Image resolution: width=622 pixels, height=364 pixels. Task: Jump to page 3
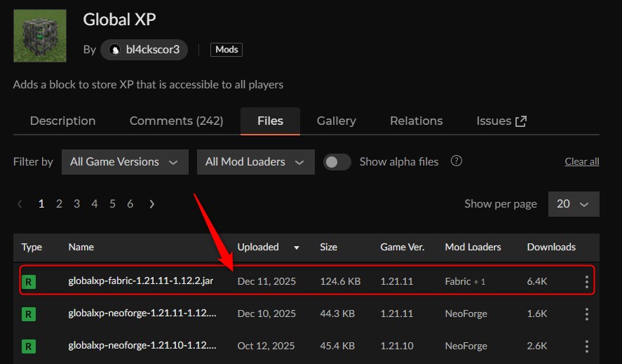tap(77, 204)
